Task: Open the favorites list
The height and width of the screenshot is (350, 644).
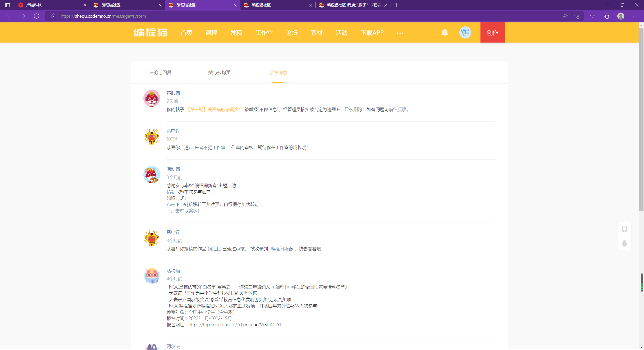Action: click(592, 16)
